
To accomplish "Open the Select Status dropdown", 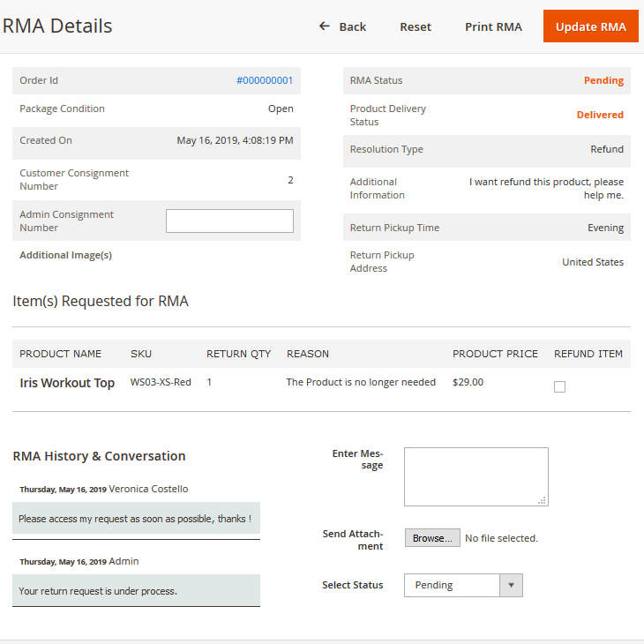I will (452, 585).
